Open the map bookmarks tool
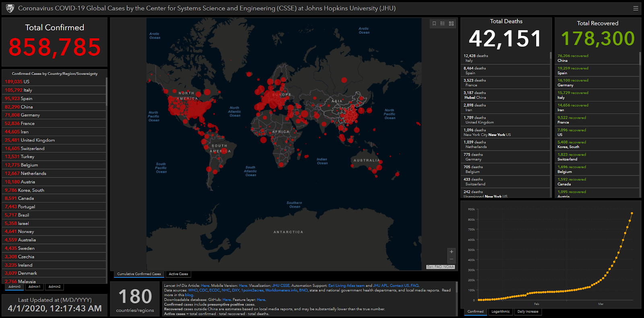 point(434,23)
